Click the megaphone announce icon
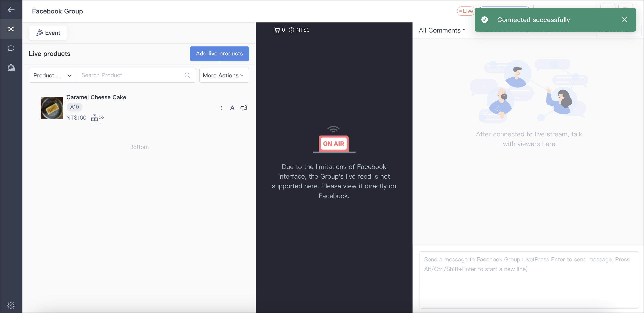 click(244, 108)
